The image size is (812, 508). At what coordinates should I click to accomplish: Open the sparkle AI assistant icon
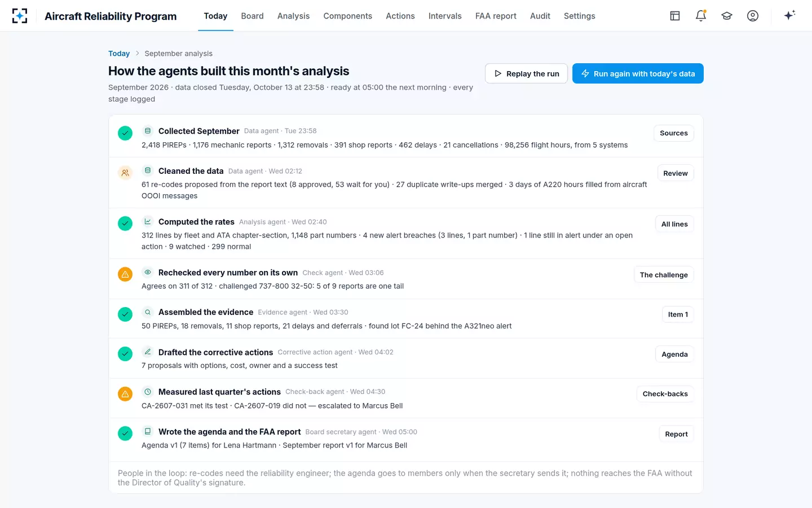pyautogui.click(x=789, y=15)
